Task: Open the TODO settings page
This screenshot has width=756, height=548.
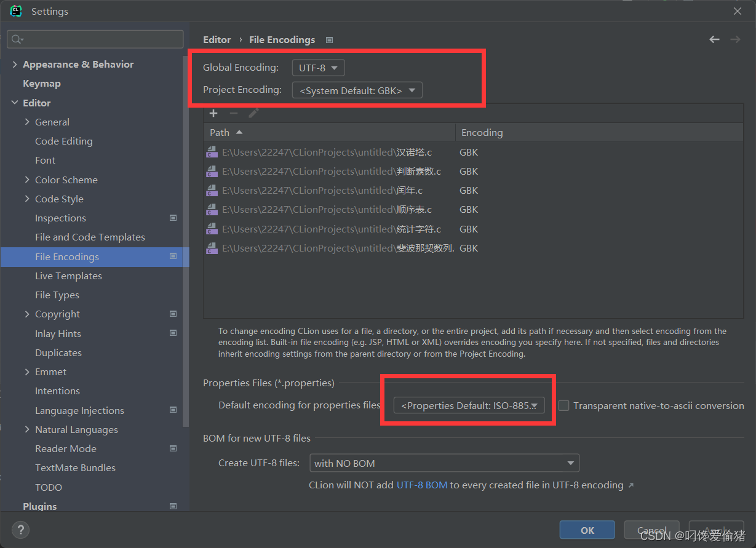Action: click(x=49, y=487)
